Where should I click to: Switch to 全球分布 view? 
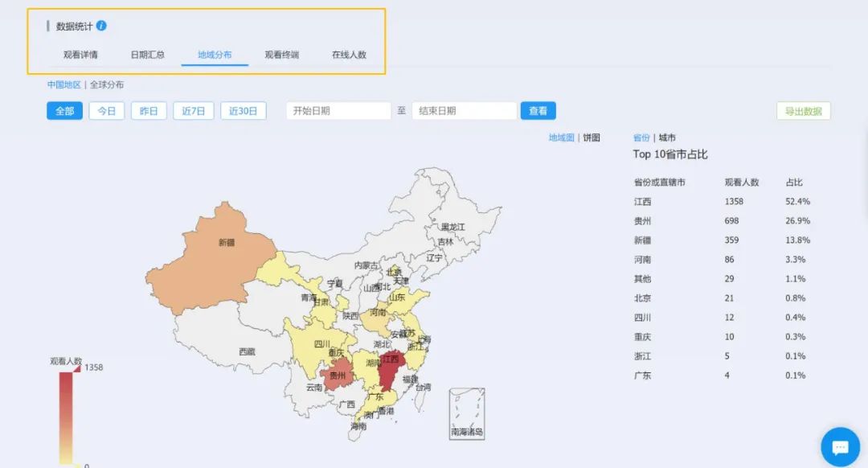[107, 84]
